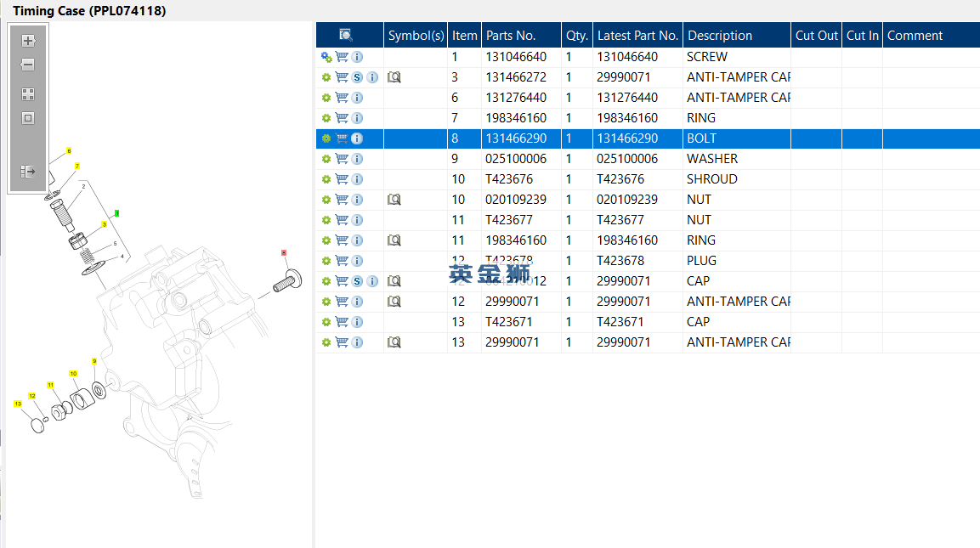
Task: Click the gear icon for SHROUD T423676
Action: [x=326, y=179]
